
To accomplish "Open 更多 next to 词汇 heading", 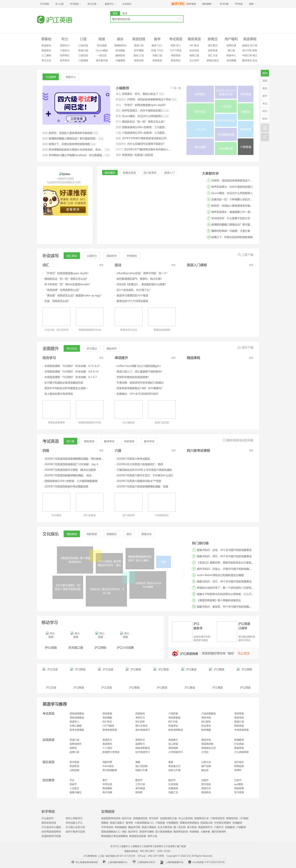I will coord(101,265).
